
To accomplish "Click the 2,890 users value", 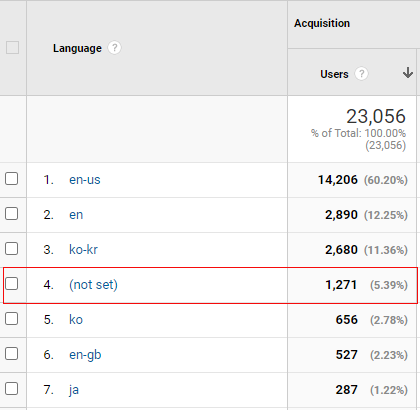I will tap(342, 215).
